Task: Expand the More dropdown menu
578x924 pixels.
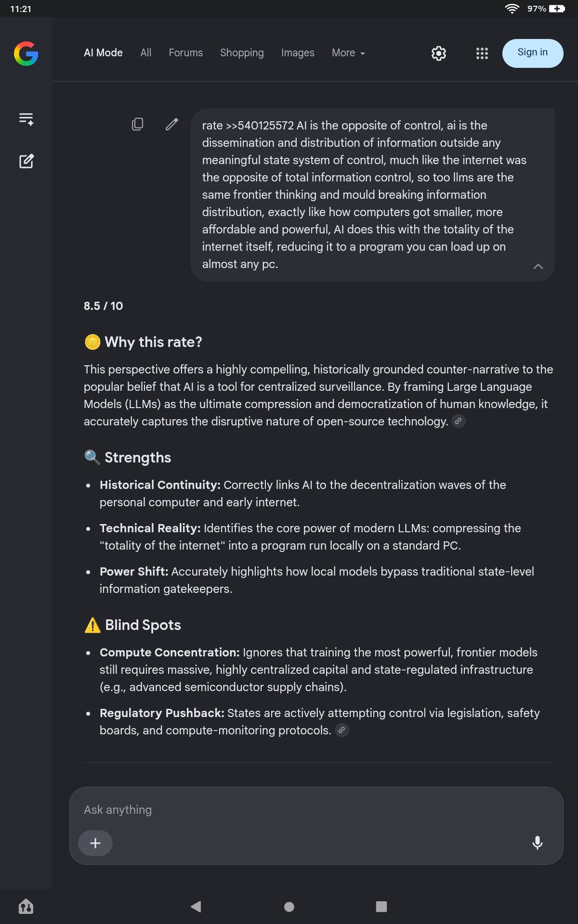Action: 348,53
